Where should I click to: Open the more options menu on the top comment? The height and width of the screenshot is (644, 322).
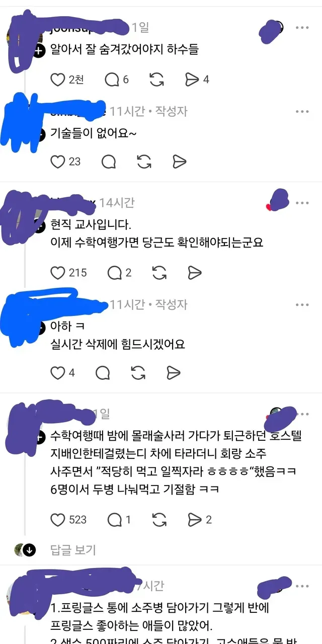coord(302,28)
